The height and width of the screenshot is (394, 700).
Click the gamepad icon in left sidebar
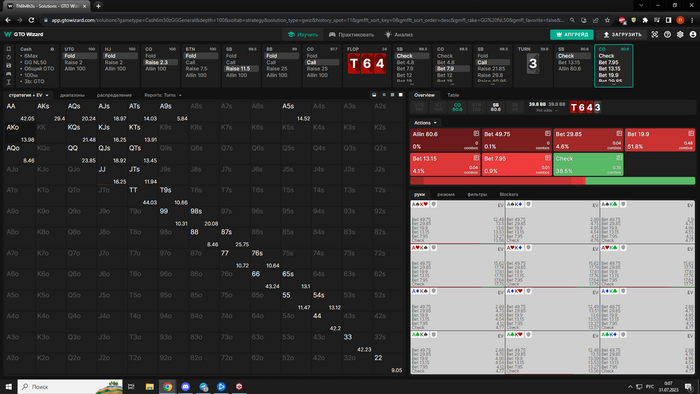pyautogui.click(x=8, y=74)
